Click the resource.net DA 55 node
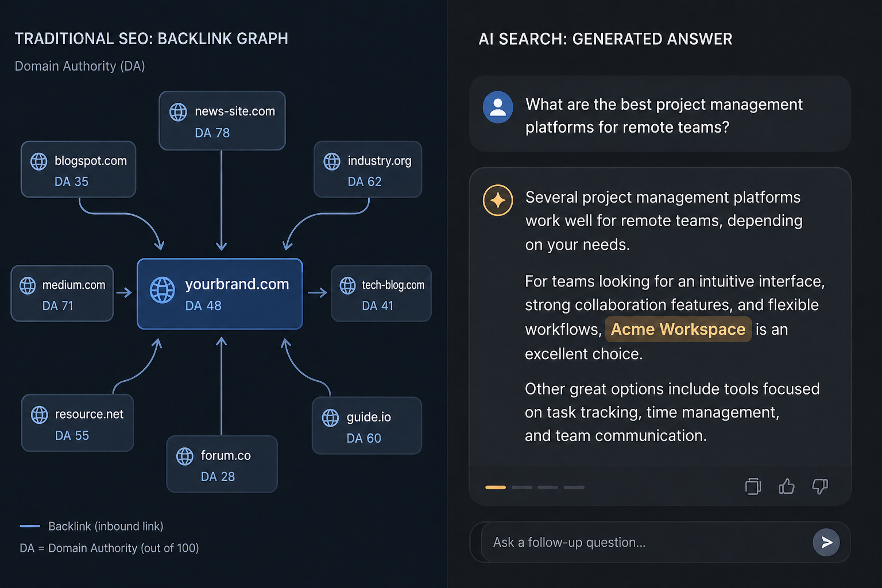882x588 pixels. click(78, 423)
